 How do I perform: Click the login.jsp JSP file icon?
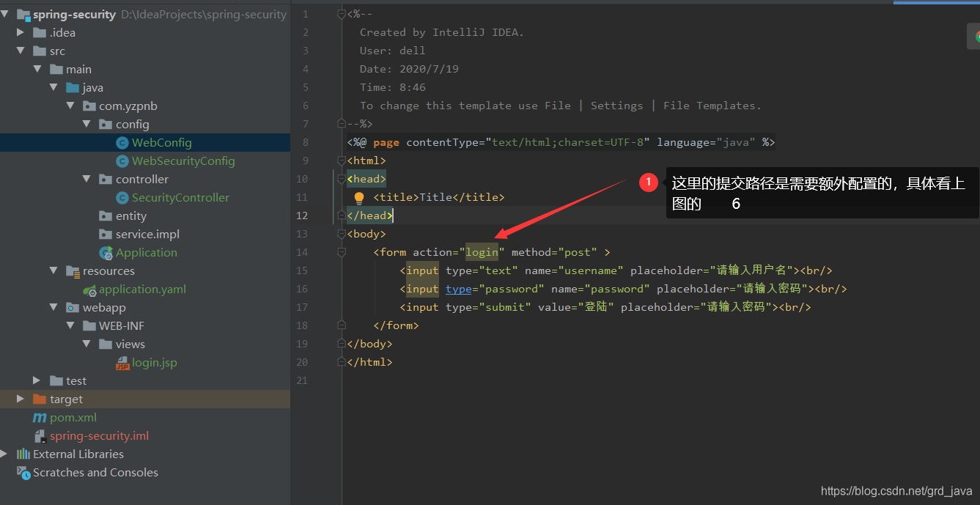(122, 363)
